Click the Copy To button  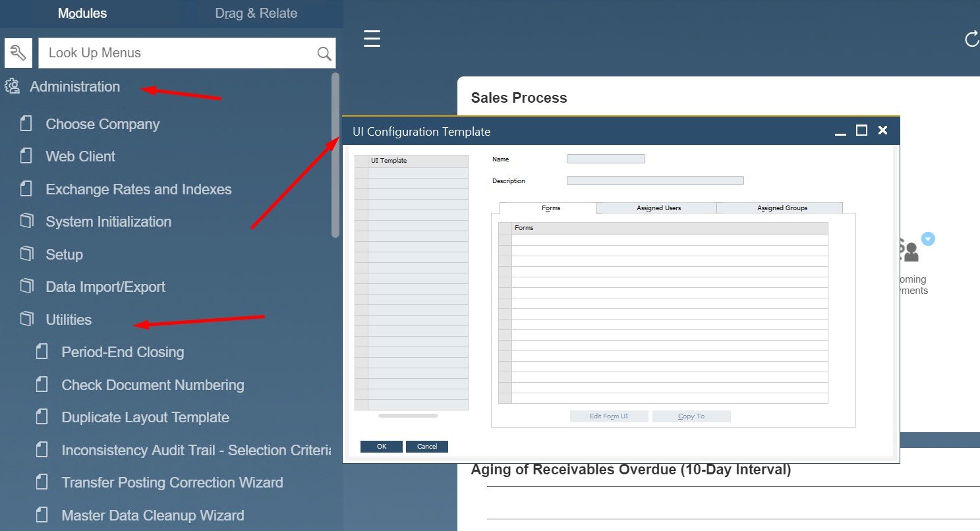coord(691,416)
